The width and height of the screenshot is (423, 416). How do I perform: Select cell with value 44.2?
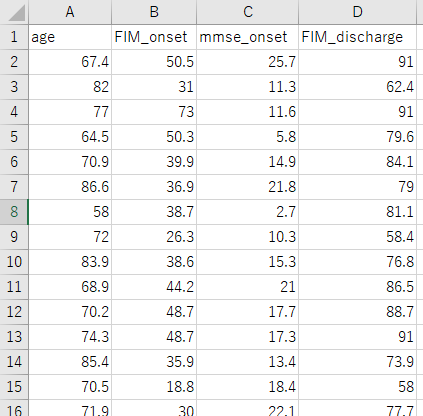pos(154,287)
